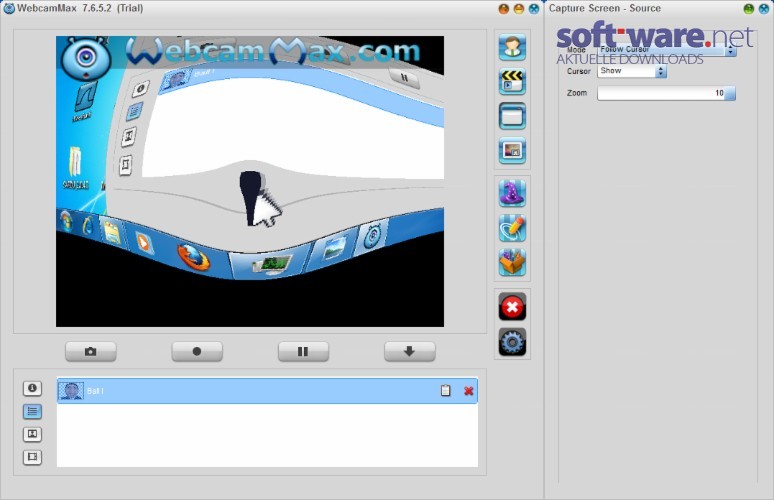Click the Zoom slider
Screen dimensions: 774x500
[x=666, y=93]
